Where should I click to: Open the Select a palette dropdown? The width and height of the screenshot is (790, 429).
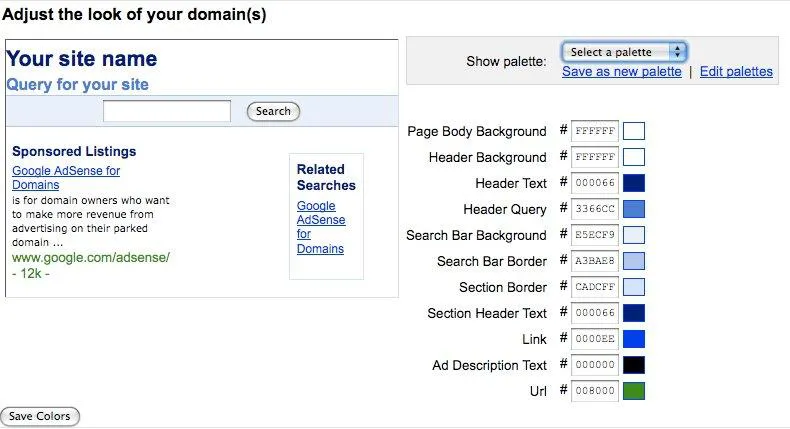(624, 52)
